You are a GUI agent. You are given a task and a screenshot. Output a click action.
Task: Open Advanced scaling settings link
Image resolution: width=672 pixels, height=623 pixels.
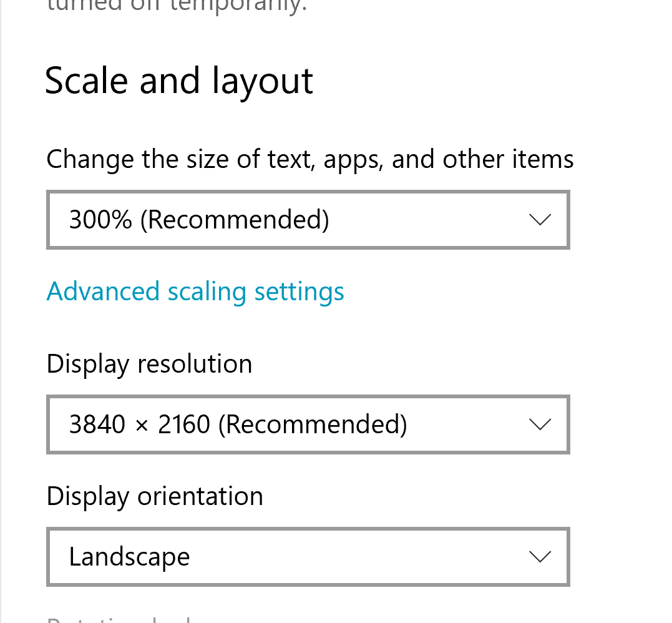point(195,292)
